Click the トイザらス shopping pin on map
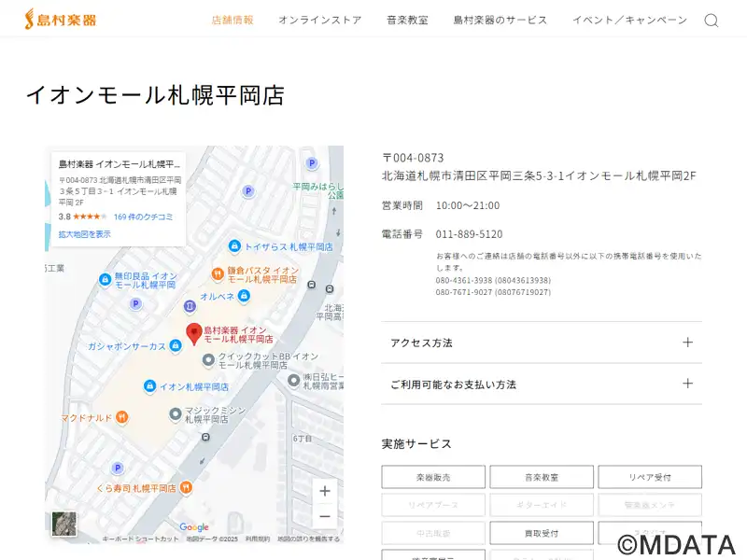747x560 pixels. click(x=234, y=245)
